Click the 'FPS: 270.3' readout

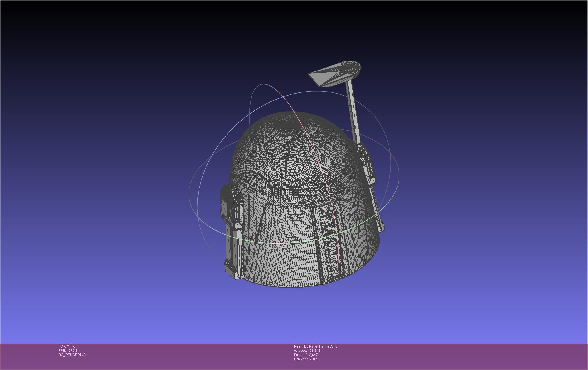pyautogui.click(x=68, y=351)
